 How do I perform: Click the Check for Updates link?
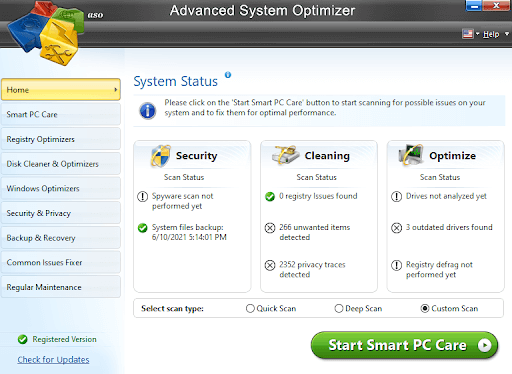53,360
